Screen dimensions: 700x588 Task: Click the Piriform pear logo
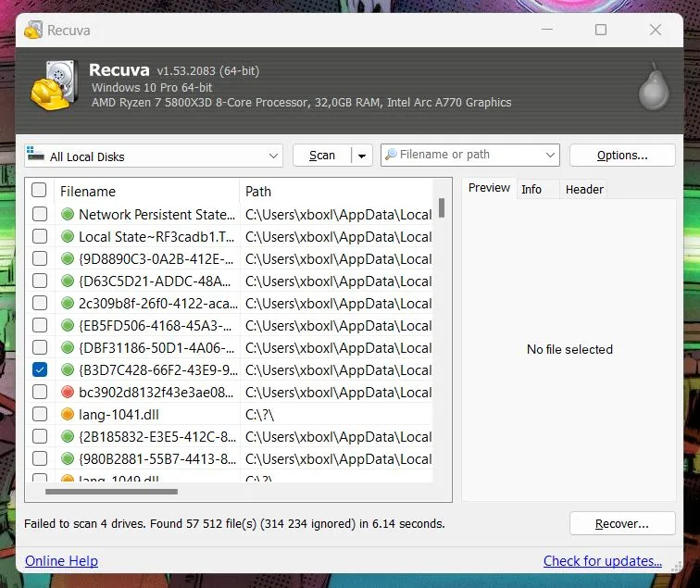click(654, 86)
